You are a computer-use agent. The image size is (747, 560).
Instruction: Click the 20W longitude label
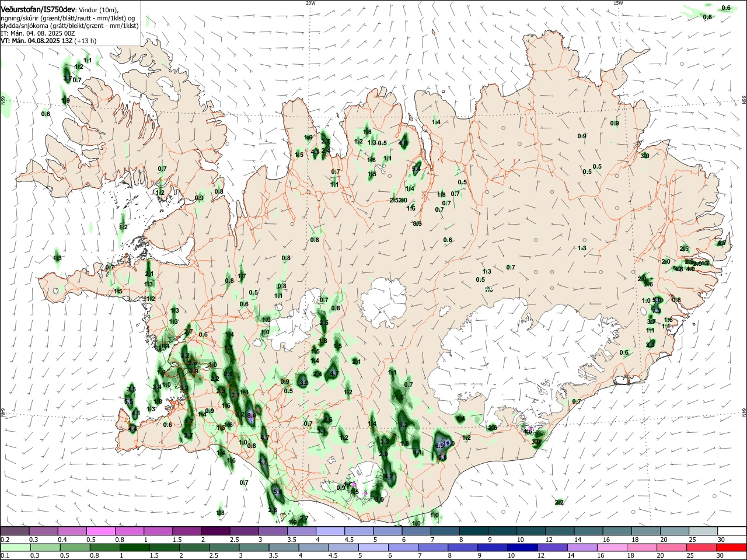[x=310, y=3]
